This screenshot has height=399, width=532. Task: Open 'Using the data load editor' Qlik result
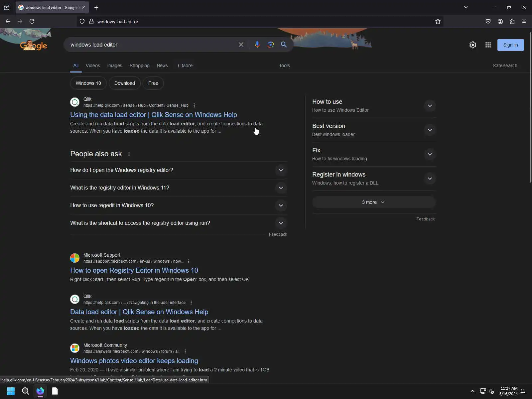point(154,115)
